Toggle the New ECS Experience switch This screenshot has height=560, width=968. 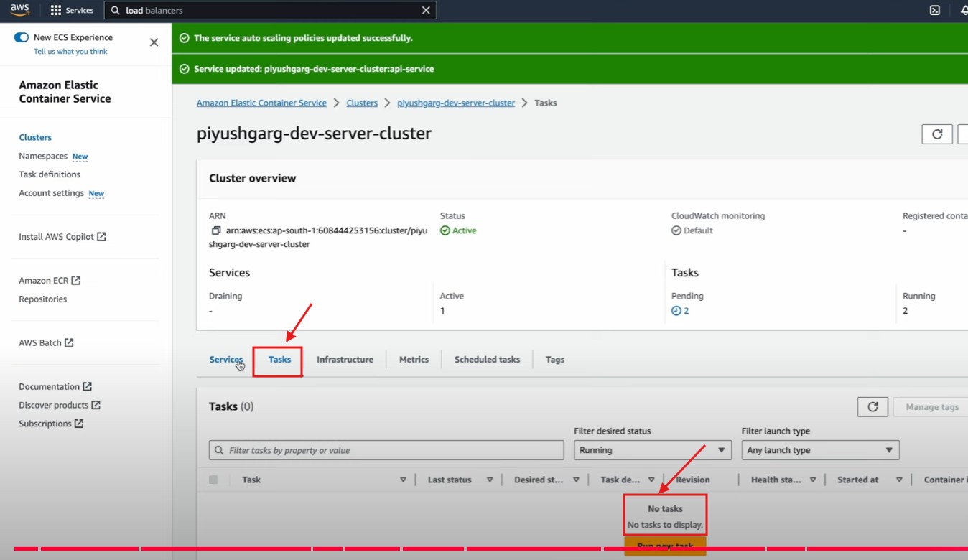[22, 37]
